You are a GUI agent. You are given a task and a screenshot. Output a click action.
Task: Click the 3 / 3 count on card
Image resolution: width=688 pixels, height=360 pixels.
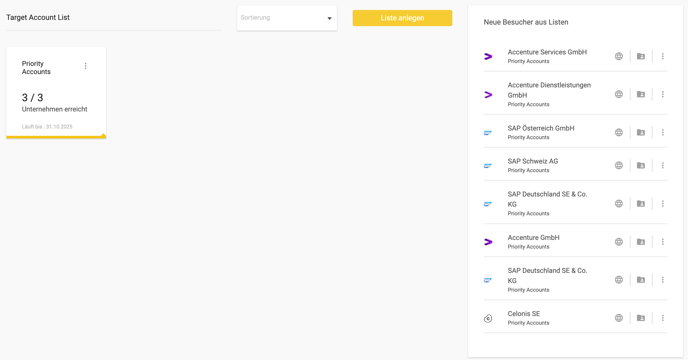32,97
